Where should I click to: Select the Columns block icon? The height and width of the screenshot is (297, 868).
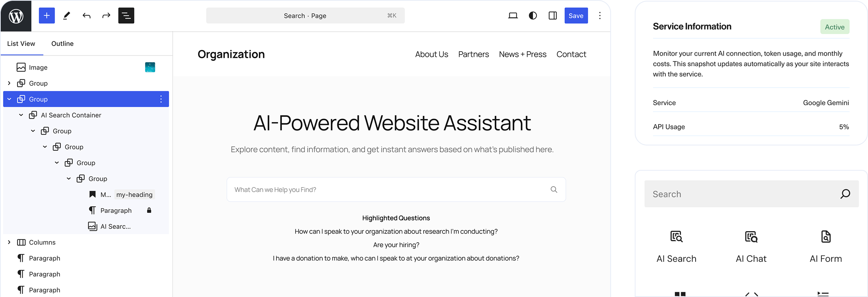click(21, 242)
